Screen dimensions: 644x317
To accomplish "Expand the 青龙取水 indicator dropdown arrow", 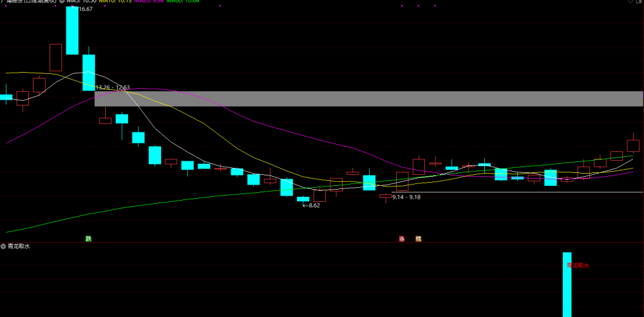I will pyautogui.click(x=4, y=246).
